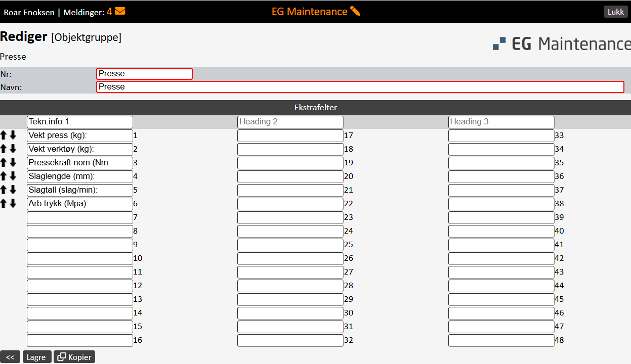631x364 pixels.
Task: Click the Kopier copy button
Action: (74, 357)
